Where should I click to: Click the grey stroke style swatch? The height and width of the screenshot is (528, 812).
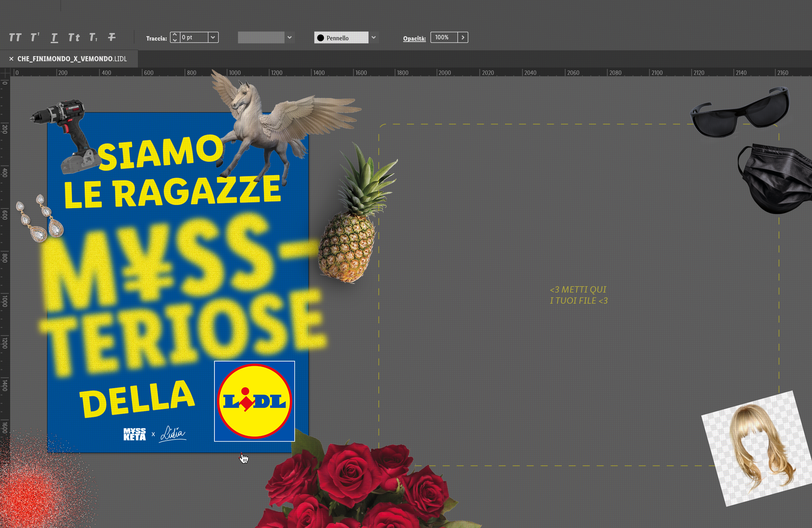(x=261, y=37)
